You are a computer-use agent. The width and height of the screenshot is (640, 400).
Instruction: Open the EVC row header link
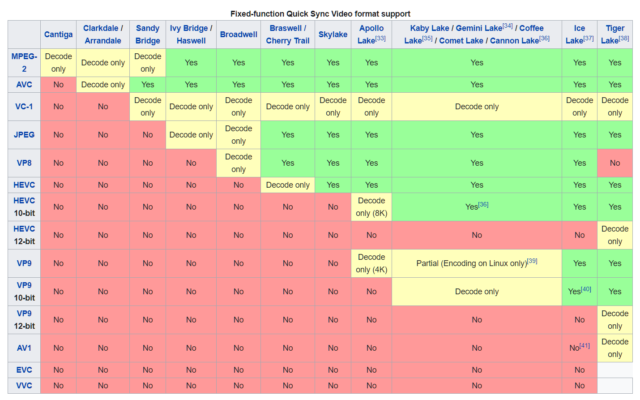24,370
